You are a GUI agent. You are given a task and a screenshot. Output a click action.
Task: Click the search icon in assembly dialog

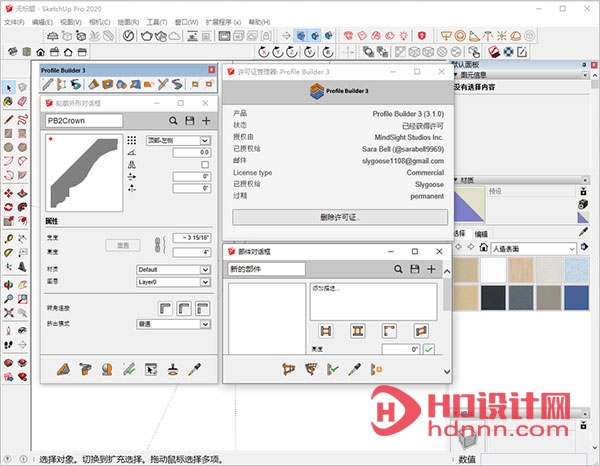pyautogui.click(x=398, y=269)
